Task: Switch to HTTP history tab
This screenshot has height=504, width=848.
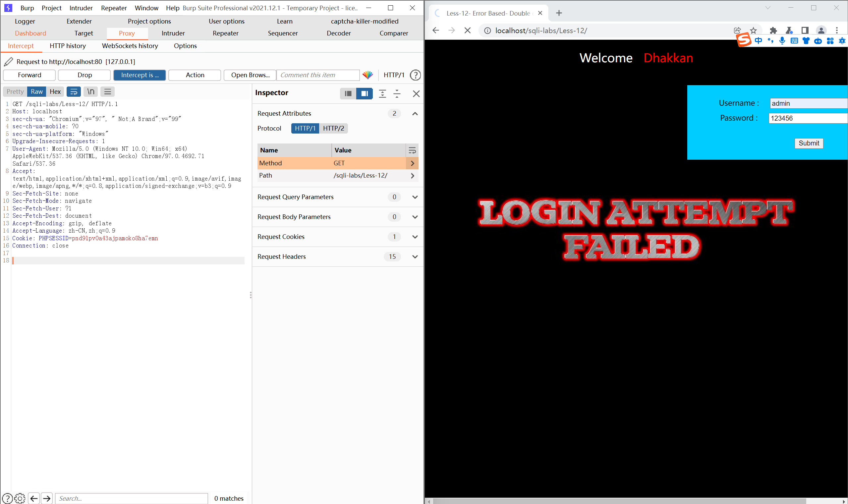Action: [x=68, y=46]
